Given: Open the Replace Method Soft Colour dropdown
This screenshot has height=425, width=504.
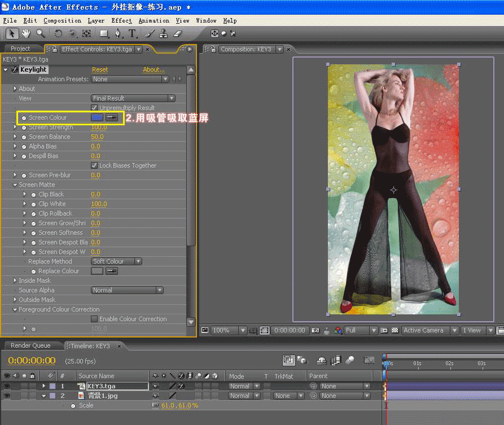Looking at the screenshot, I should pyautogui.click(x=116, y=261).
